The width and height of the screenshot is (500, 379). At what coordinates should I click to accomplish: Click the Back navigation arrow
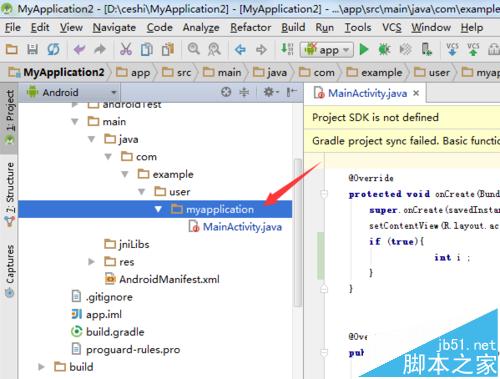coord(240,50)
